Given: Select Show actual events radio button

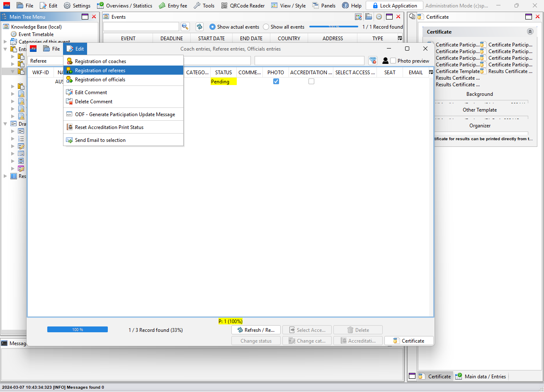Looking at the screenshot, I should click(213, 27).
